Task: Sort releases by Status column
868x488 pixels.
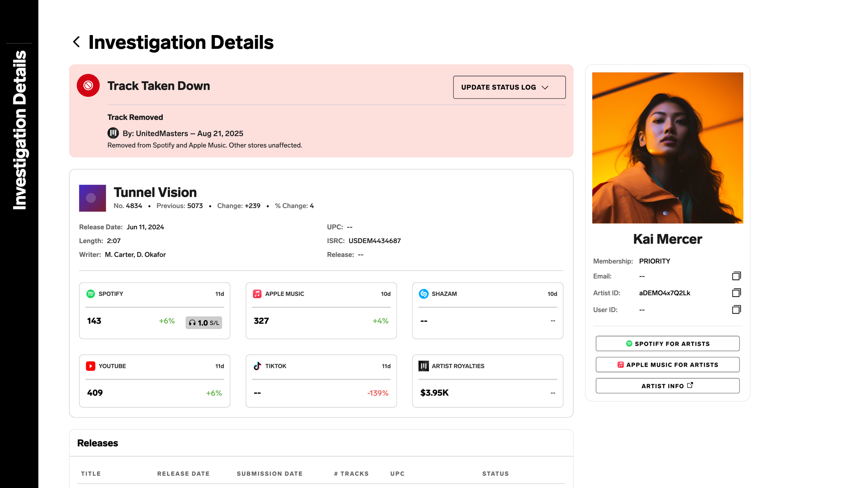Action: [495, 474]
